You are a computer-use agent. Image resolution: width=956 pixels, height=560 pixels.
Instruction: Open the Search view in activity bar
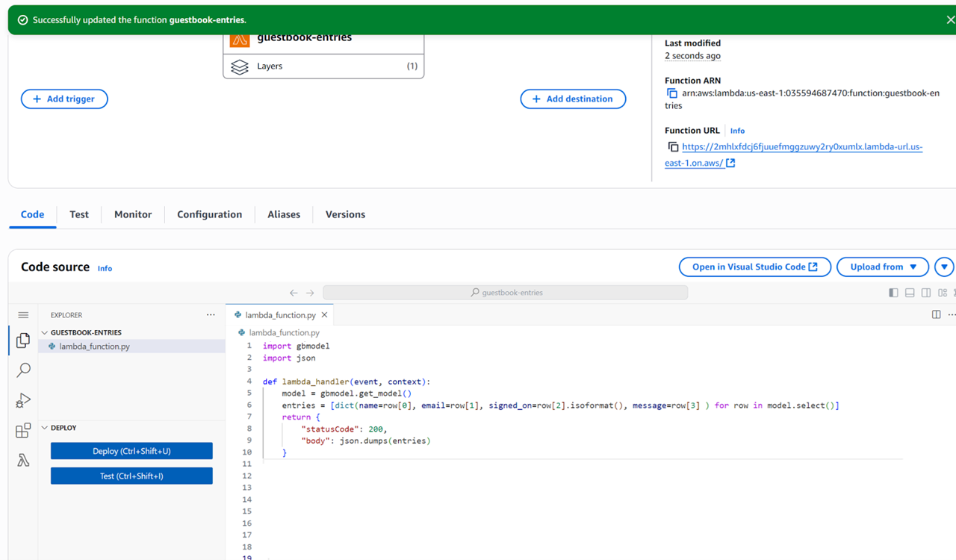point(23,370)
